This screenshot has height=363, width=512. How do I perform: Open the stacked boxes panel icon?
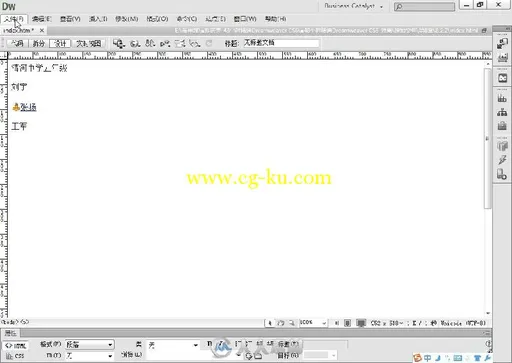502,146
